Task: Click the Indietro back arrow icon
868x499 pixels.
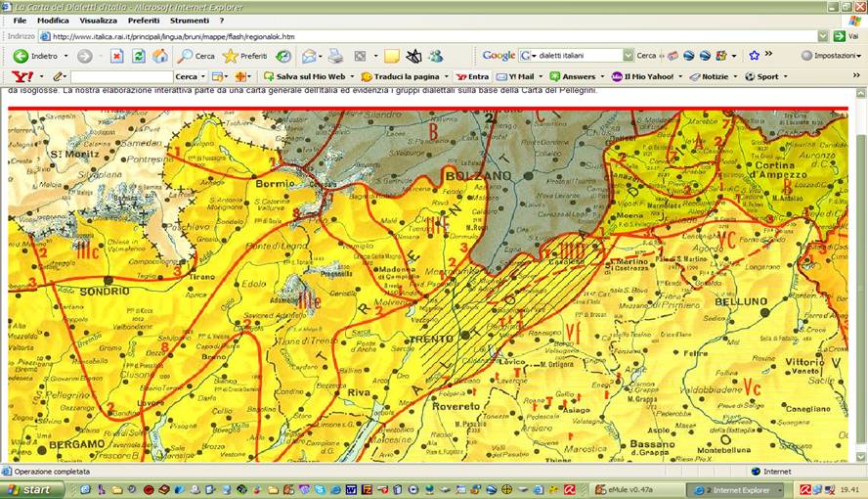Action: [22, 56]
